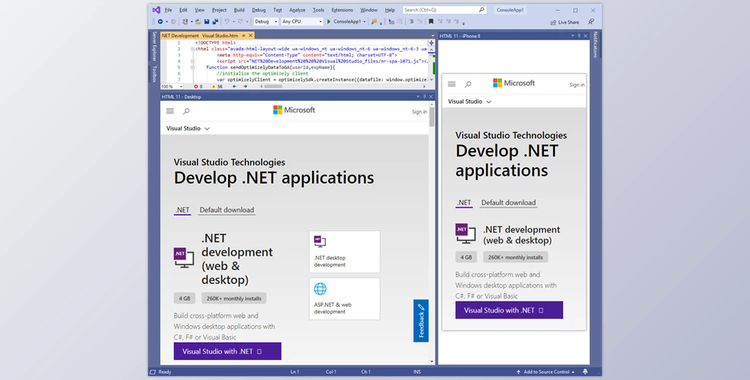Screen dimensions: 750x380
Task: Click the Redo arrow icon
Action: pyautogui.click(x=240, y=22)
